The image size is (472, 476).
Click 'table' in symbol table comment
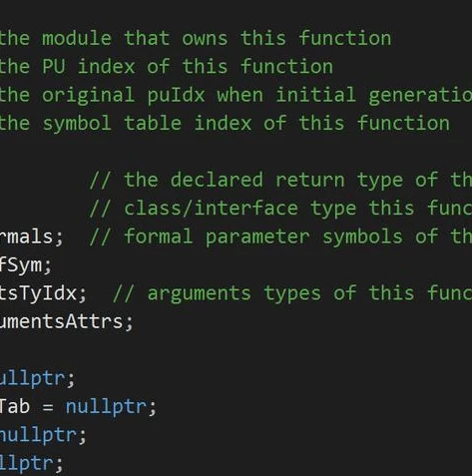[x=153, y=124]
